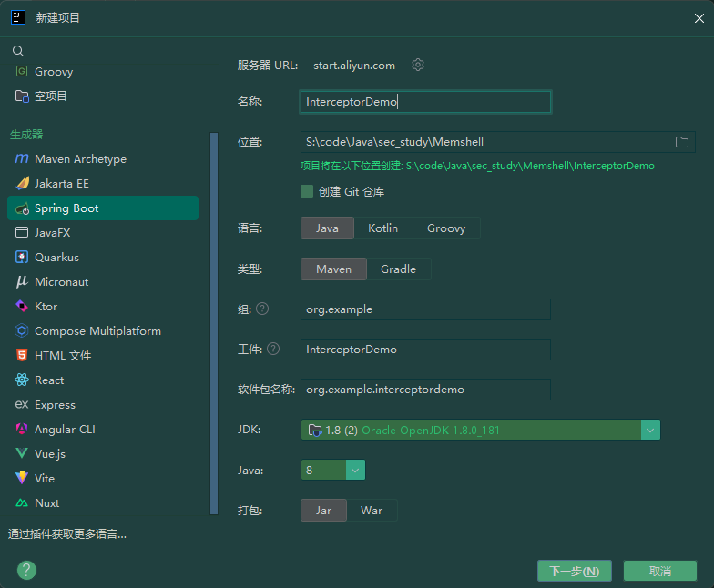
Task: Select Quarkus generator icon
Action: click(x=22, y=257)
